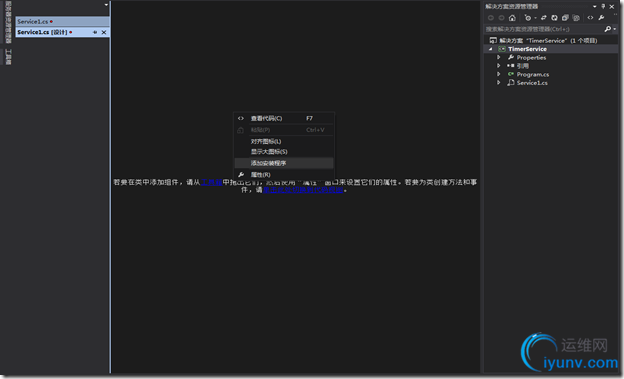Collapse the TimerService project node
This screenshot has height=379, width=624.
click(x=490, y=49)
